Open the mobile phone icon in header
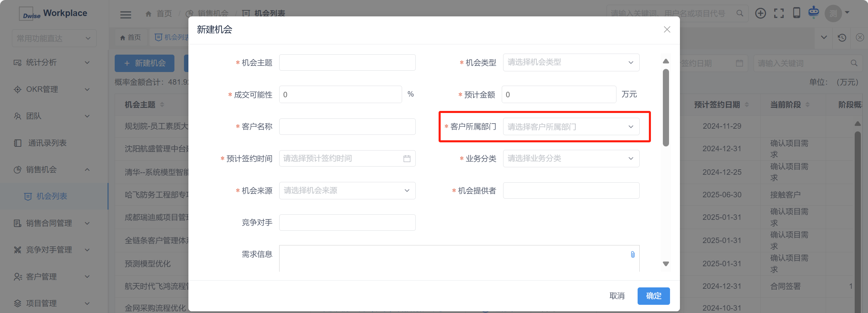Viewport: 868px width, 313px height. (796, 13)
